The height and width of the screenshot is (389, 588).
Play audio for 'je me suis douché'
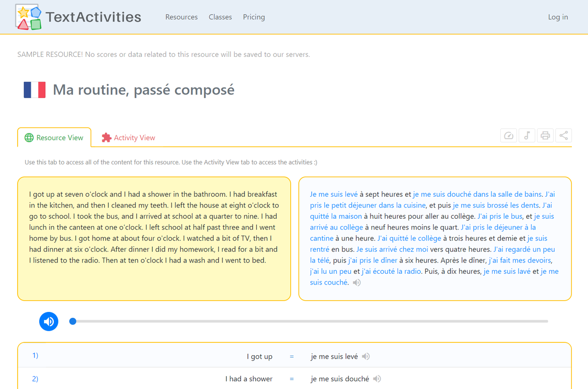pos(377,379)
